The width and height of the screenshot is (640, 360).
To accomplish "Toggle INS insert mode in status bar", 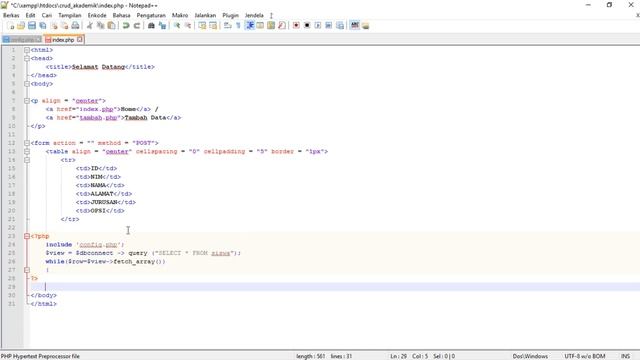I will 625,356.
